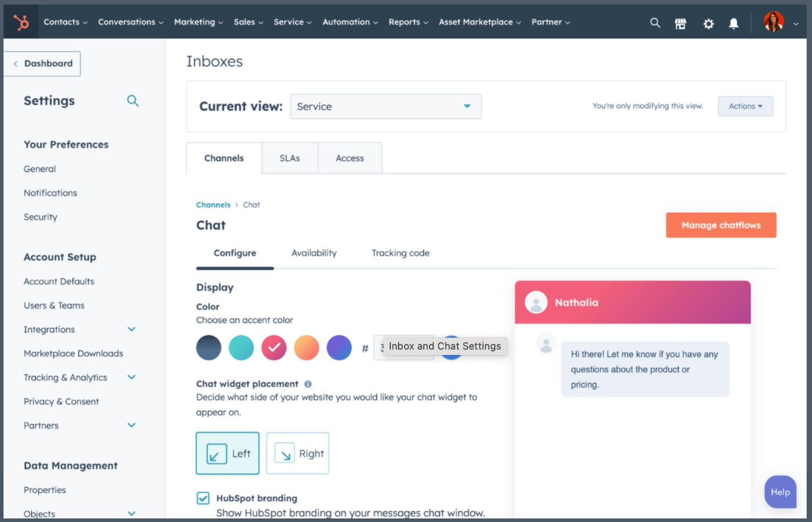Choose the pink checked accent color
The image size is (812, 522).
click(274, 348)
